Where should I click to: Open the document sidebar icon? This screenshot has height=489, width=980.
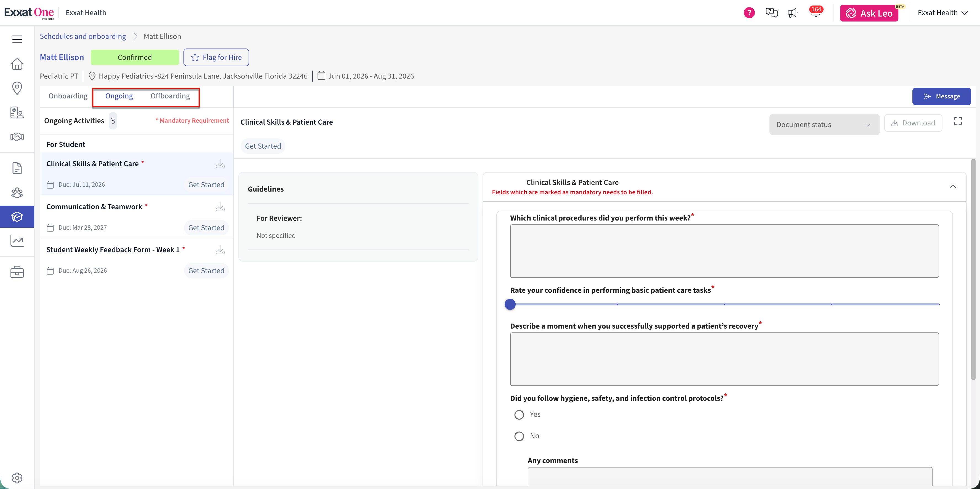click(17, 168)
